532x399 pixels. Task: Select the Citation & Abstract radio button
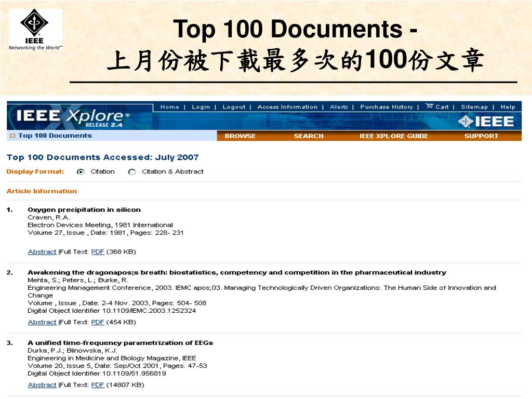click(132, 171)
